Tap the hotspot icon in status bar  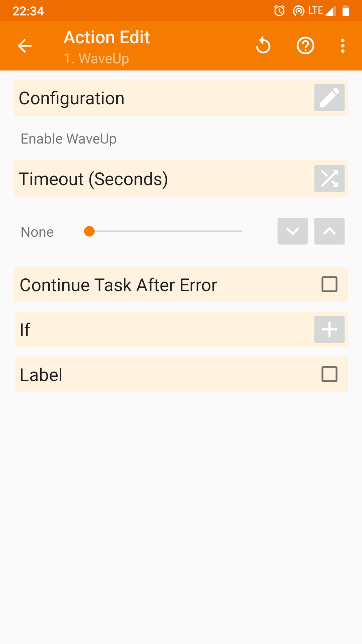pyautogui.click(x=298, y=11)
